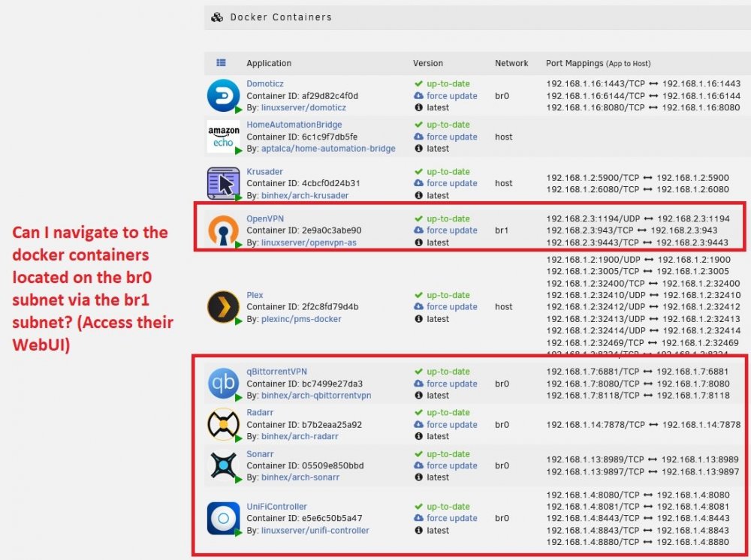
Task: Click the Krusader container icon
Action: tap(223, 183)
